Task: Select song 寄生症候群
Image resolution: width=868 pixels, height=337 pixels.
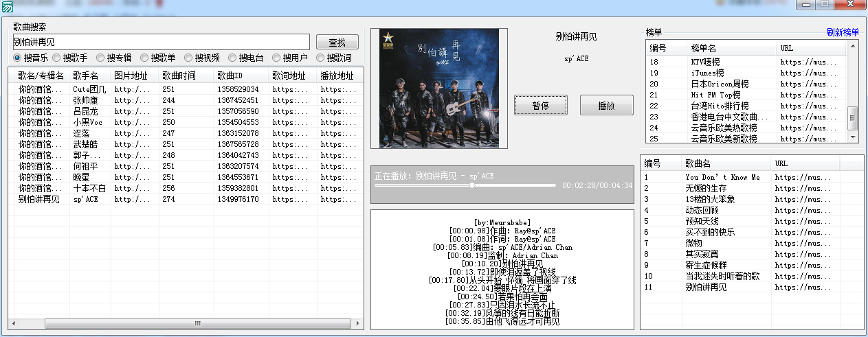Action: [752, 265]
